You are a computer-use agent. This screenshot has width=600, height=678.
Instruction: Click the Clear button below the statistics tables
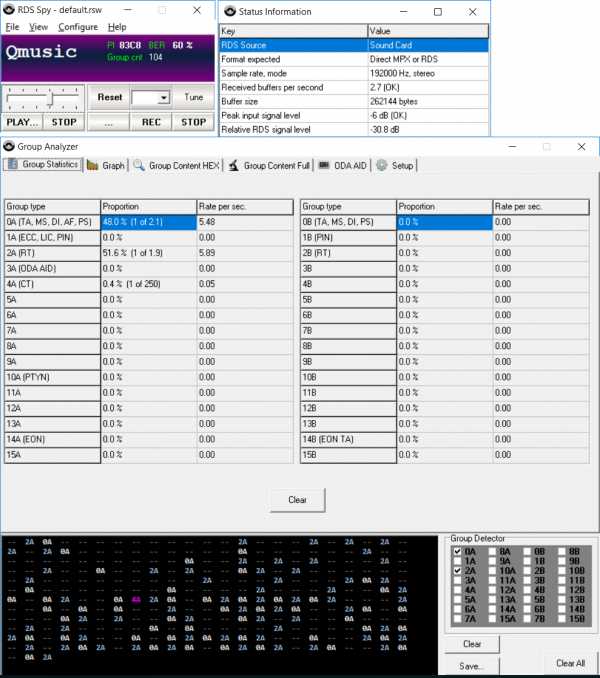coord(297,500)
